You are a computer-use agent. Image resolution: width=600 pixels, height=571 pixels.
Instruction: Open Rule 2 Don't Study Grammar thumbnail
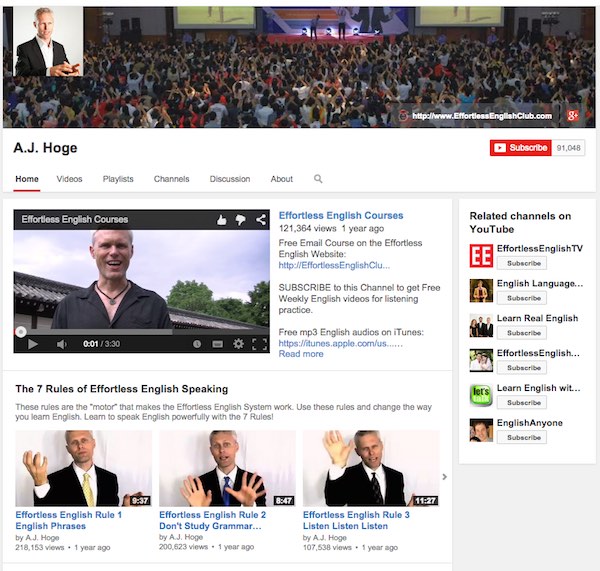(227, 468)
